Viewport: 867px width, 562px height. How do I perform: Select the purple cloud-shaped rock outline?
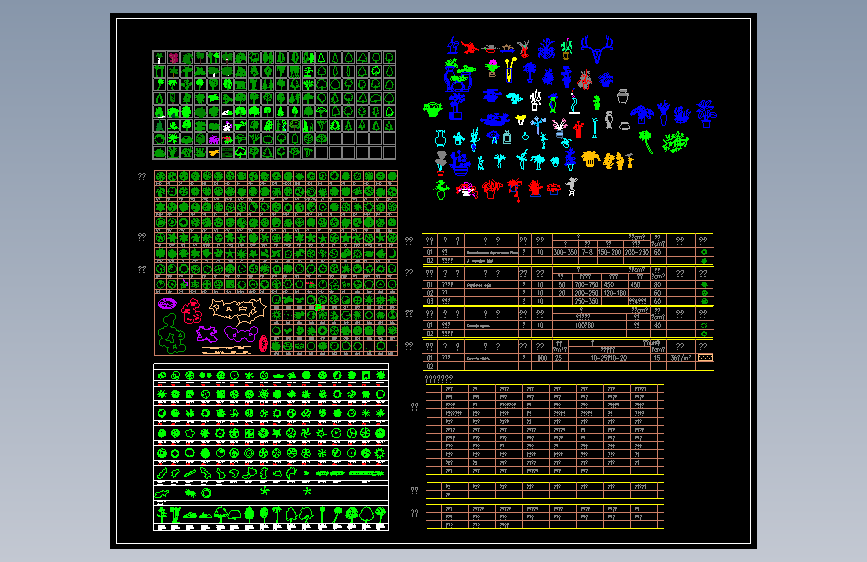click(241, 334)
